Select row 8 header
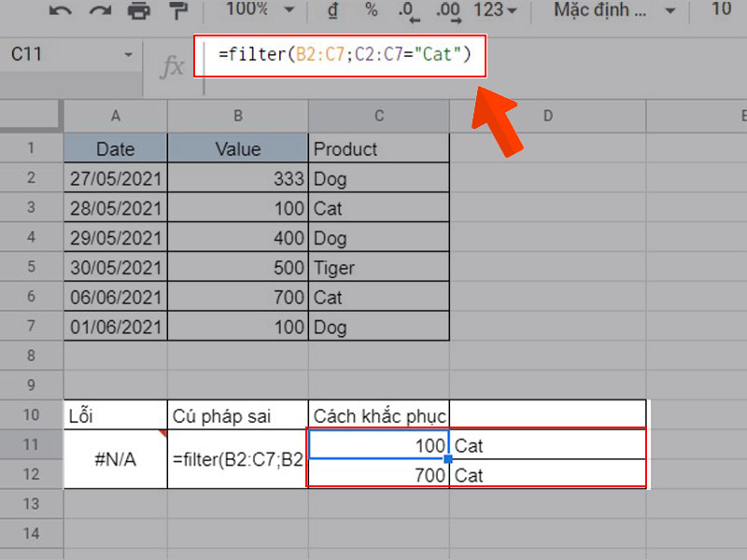Screen dimensions: 747x560 [x=31, y=356]
